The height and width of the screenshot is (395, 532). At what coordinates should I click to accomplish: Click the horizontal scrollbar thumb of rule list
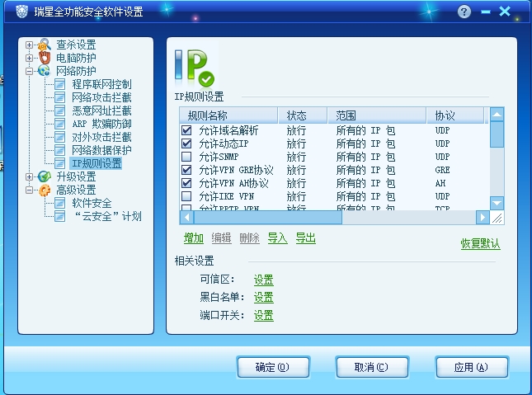point(268,218)
